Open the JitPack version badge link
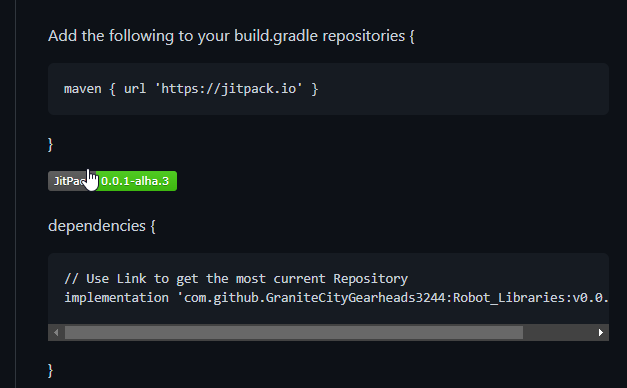627x388 pixels. point(112,181)
